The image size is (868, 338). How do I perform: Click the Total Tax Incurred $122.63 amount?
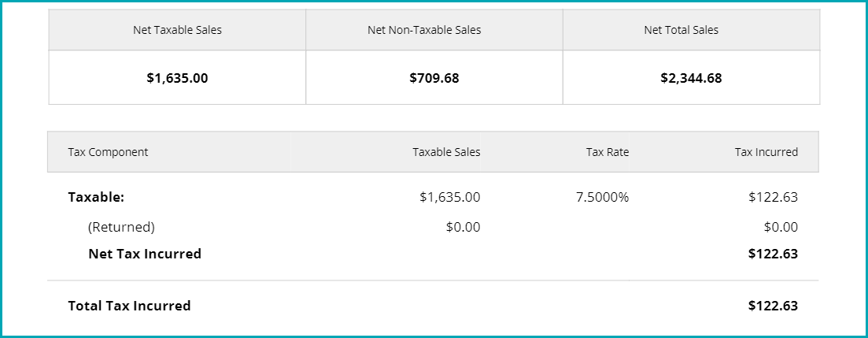pyautogui.click(x=773, y=306)
